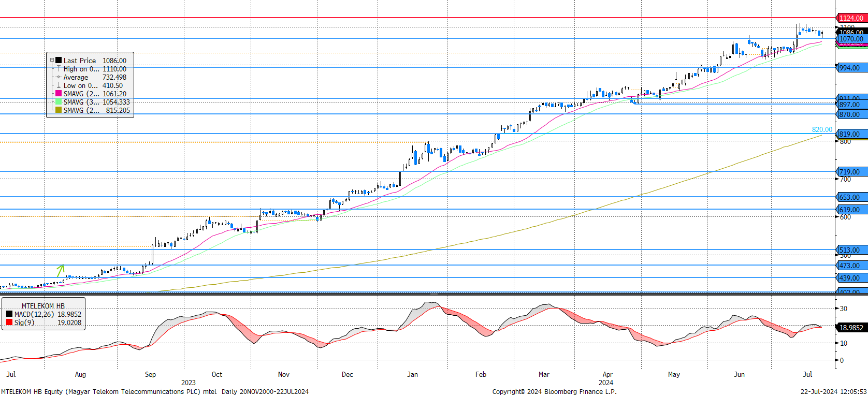868x396 pixels.
Task: Select the 513.00 price level tag
Action: 851,250
